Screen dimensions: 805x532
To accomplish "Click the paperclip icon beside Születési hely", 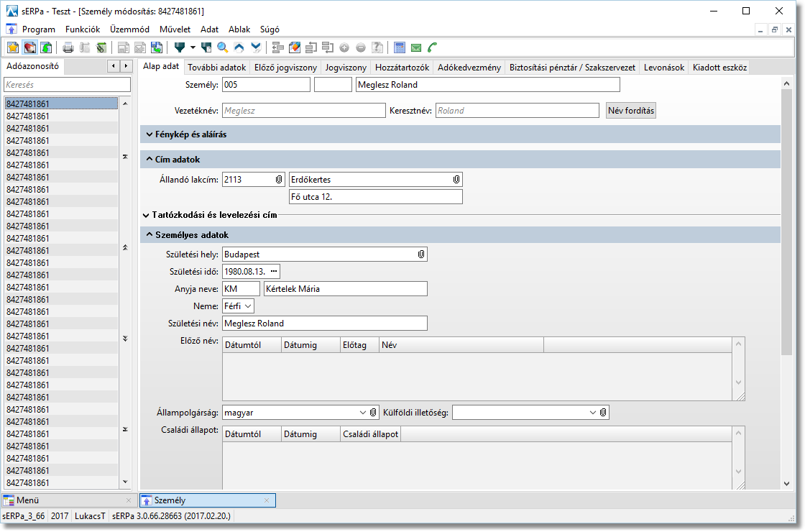I will tap(421, 254).
